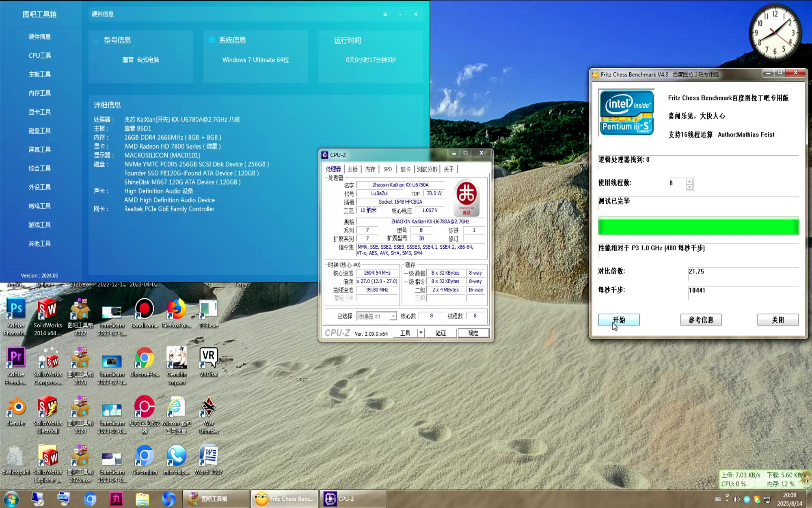Image resolution: width=812 pixels, height=508 pixels.
Task: Click the 开始 button in Fritz Chess Benchmark
Action: pos(619,320)
